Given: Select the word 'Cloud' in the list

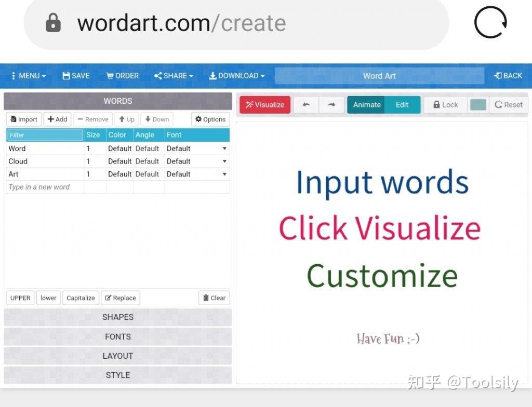Looking at the screenshot, I should click(18, 161).
